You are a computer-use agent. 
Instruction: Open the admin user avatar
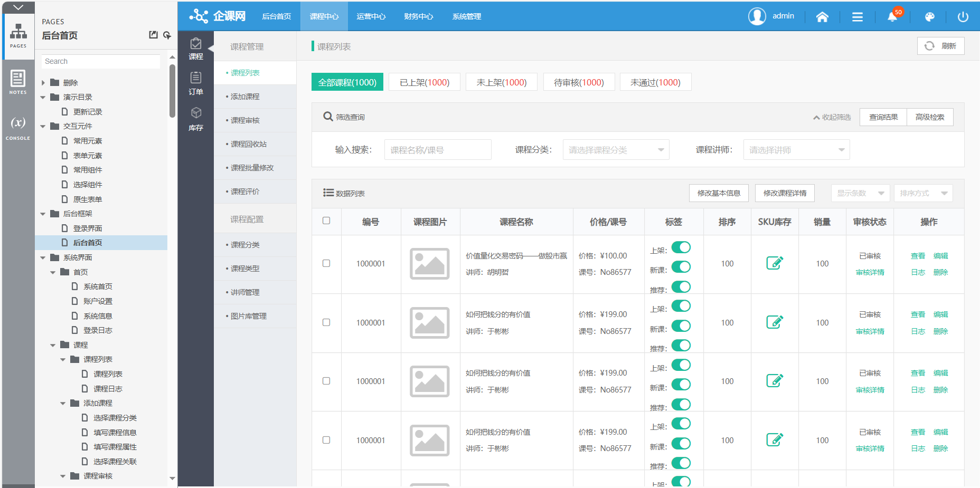point(757,16)
